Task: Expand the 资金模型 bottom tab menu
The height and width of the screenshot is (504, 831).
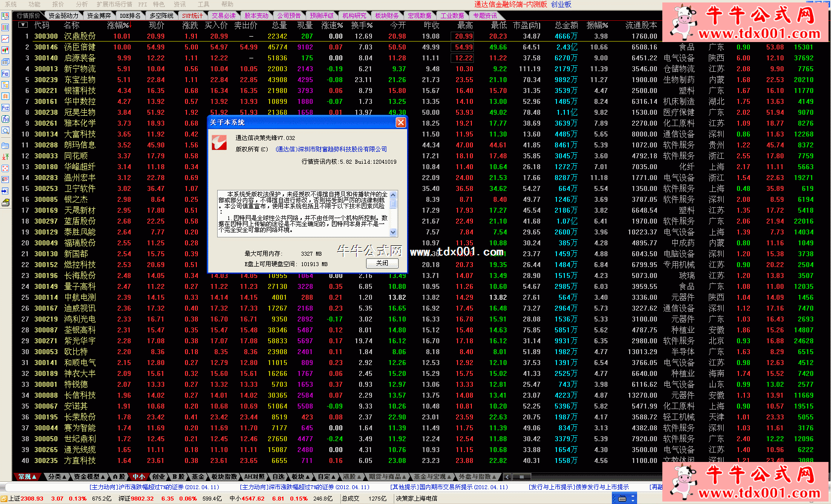Action: (90, 477)
